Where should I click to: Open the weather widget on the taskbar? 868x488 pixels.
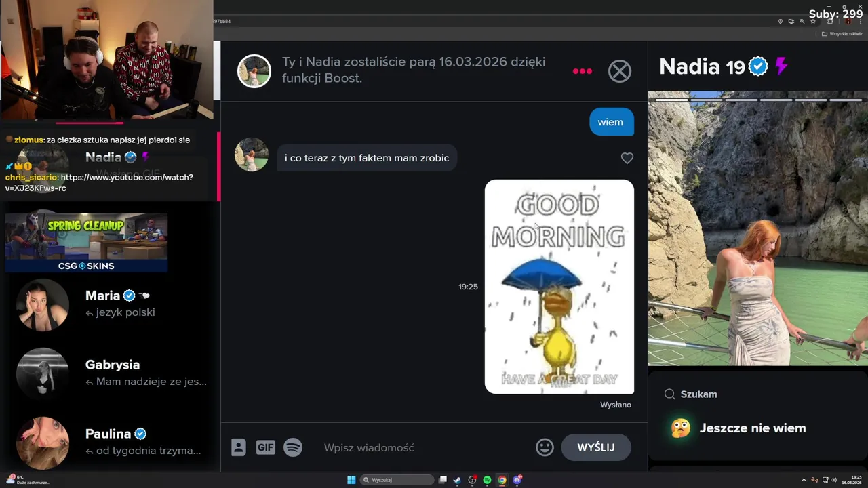27,480
